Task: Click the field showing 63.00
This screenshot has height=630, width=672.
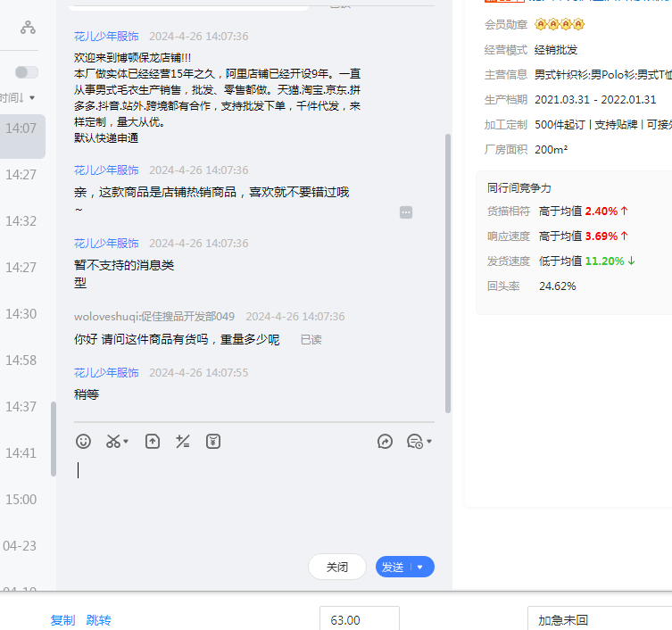Action: (359, 620)
